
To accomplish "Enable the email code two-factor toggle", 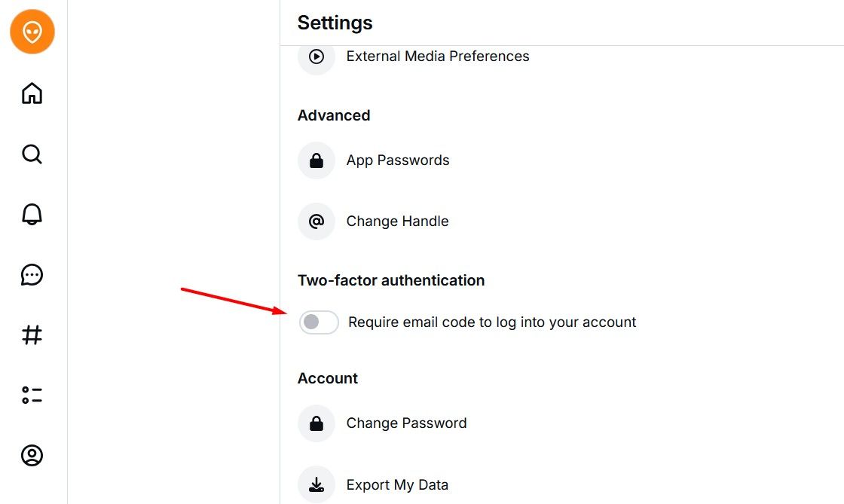I will pos(319,322).
